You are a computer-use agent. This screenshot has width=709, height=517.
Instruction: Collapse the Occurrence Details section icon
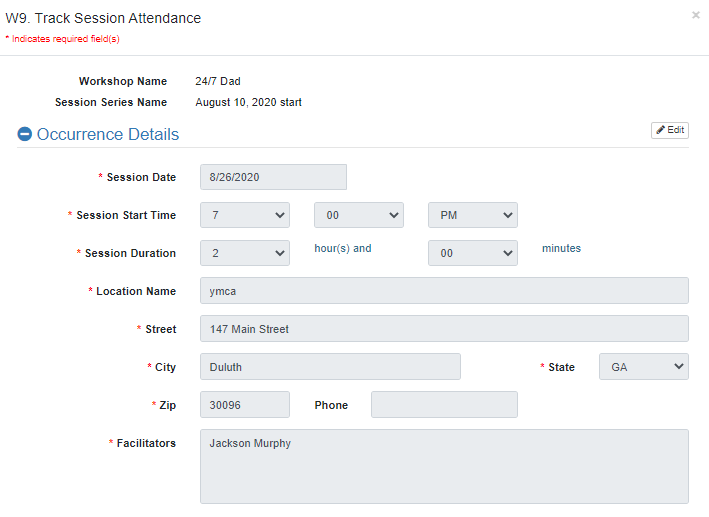point(25,135)
